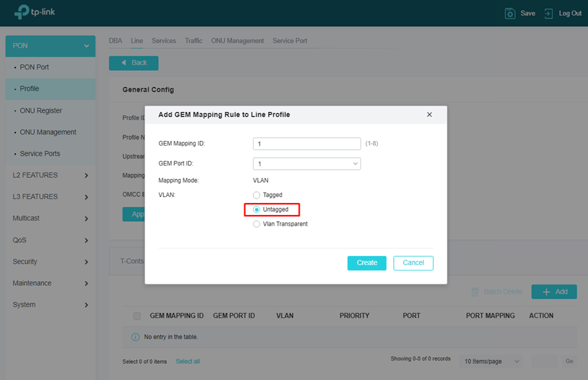
Task: Click the Add button with plus icon
Action: [554, 292]
